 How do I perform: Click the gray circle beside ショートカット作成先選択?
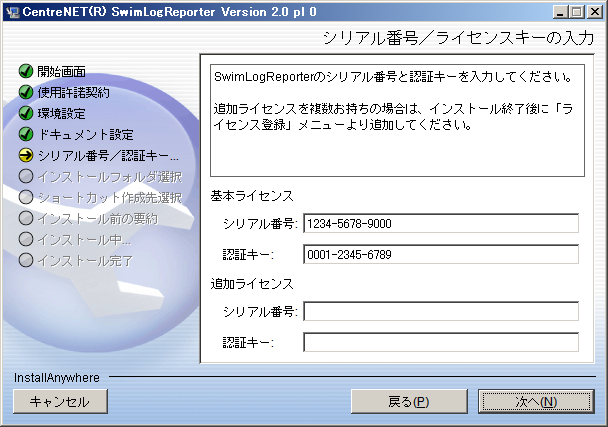coord(26,197)
